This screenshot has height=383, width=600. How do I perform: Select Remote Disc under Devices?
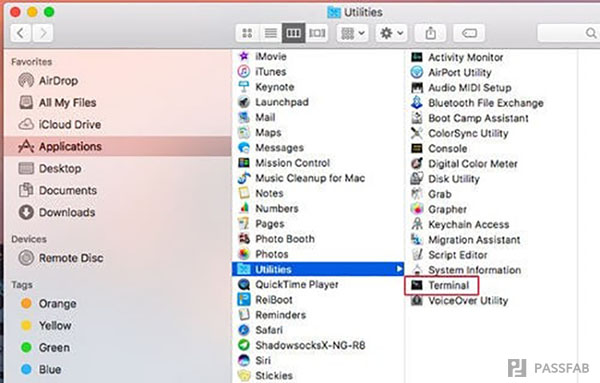[61, 258]
